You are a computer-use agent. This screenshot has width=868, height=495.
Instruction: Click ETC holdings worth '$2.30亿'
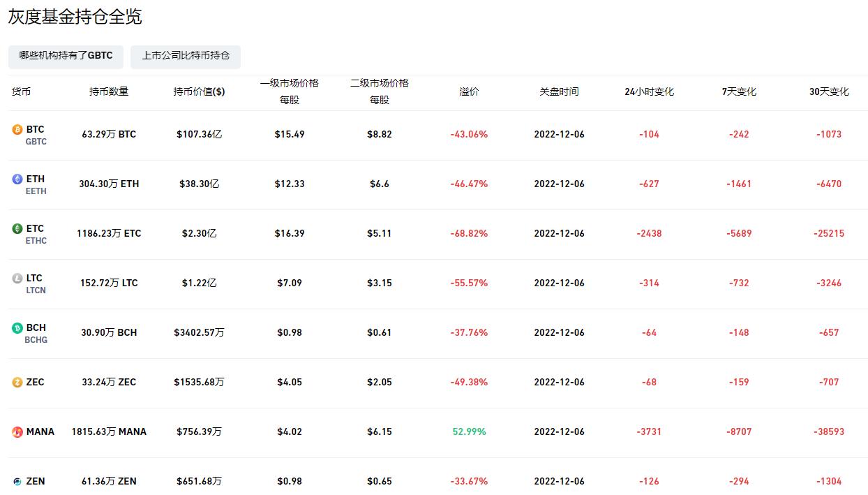tap(199, 233)
